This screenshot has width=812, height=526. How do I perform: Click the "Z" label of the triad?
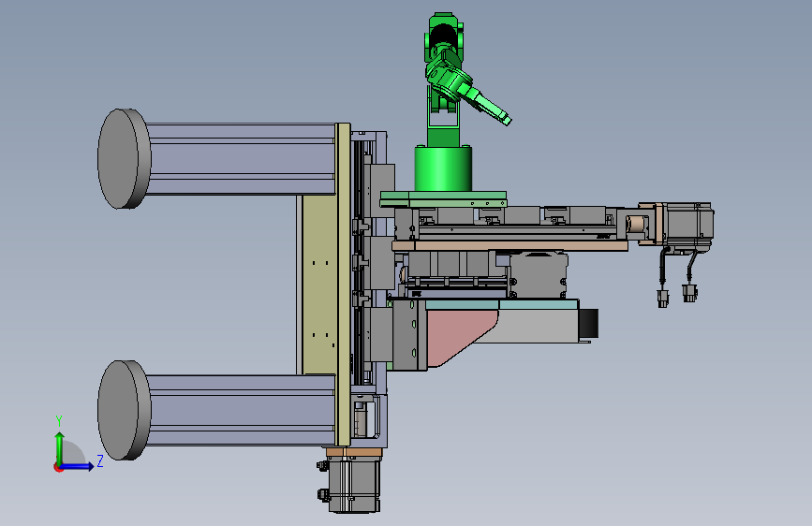click(x=100, y=460)
